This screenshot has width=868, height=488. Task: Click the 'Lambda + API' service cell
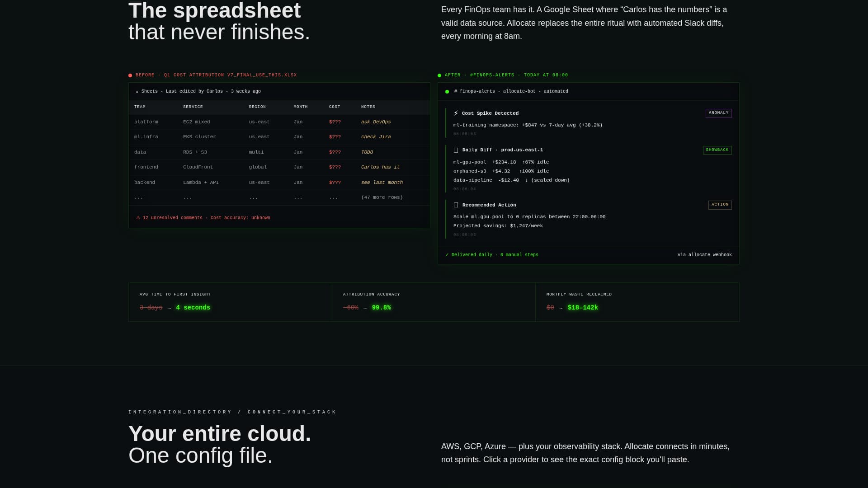(x=201, y=183)
